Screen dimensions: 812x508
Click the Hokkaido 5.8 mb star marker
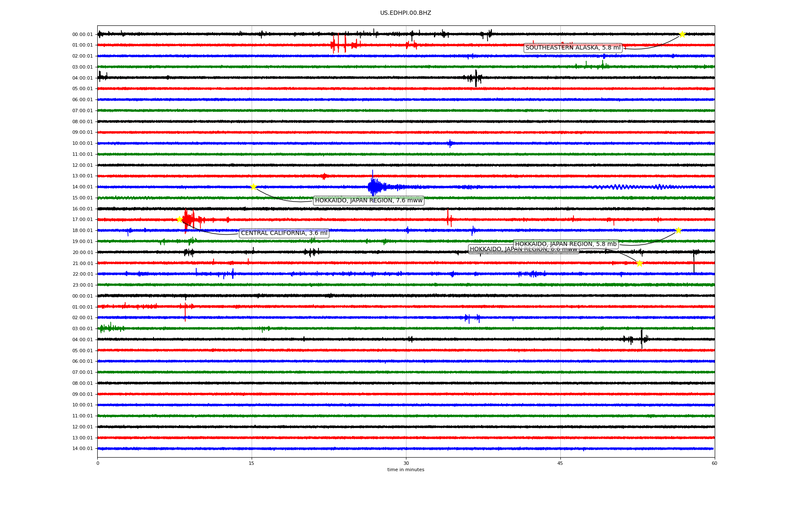(x=678, y=230)
